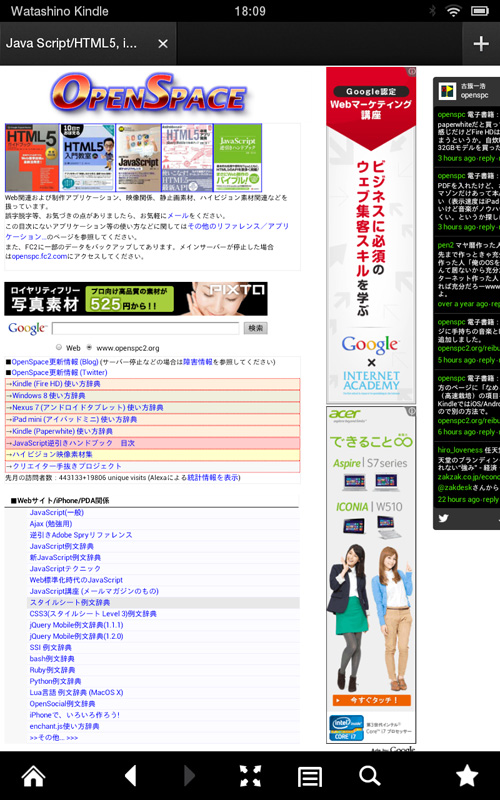
Task: Click the Google Webマーケティング講座 ad
Action: pos(371,236)
